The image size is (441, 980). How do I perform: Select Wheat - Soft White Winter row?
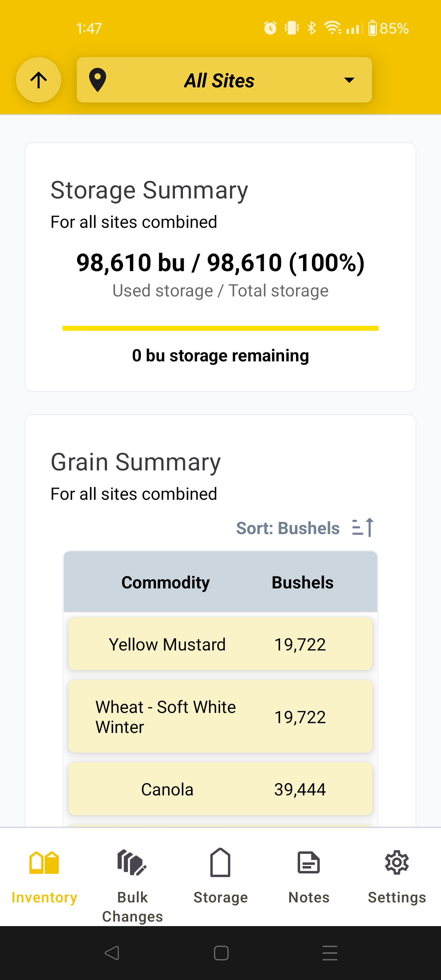220,717
